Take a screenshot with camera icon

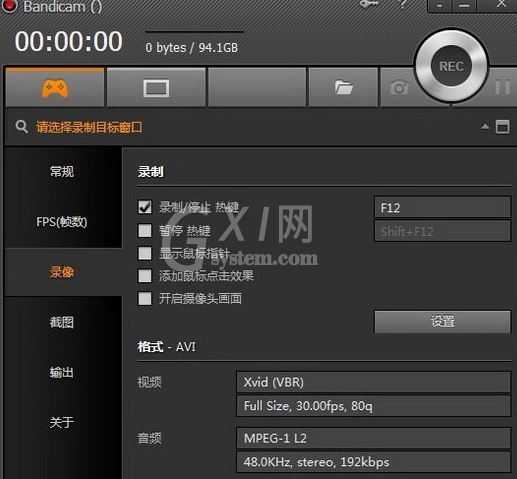399,88
